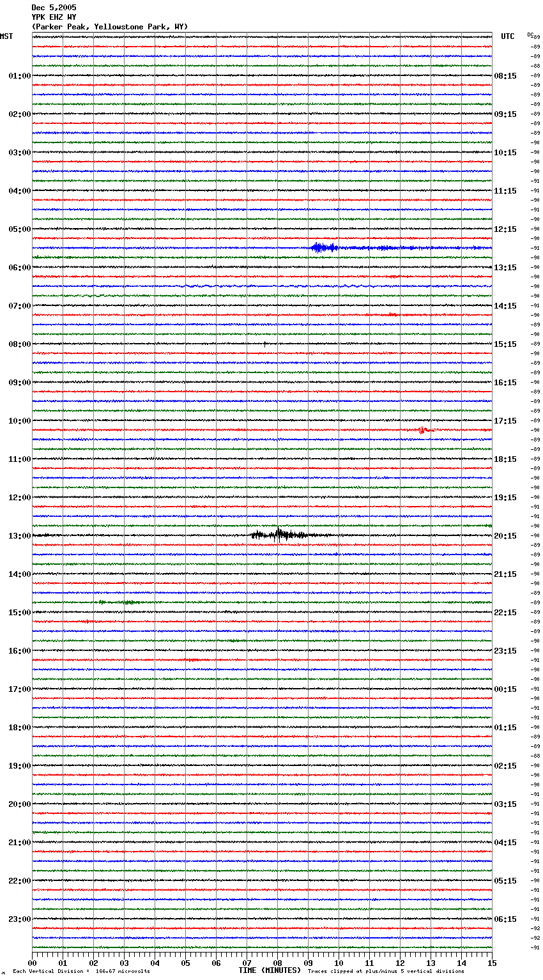The image size is (543, 980).
Task: Click the "TIME (MINUTES)" axis title
Action: click(x=270, y=970)
